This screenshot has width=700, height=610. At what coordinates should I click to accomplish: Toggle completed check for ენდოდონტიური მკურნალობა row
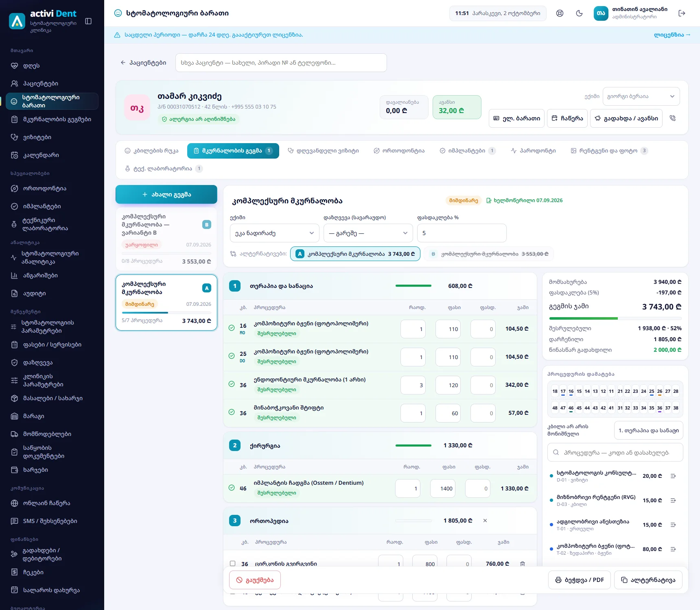coord(232,384)
